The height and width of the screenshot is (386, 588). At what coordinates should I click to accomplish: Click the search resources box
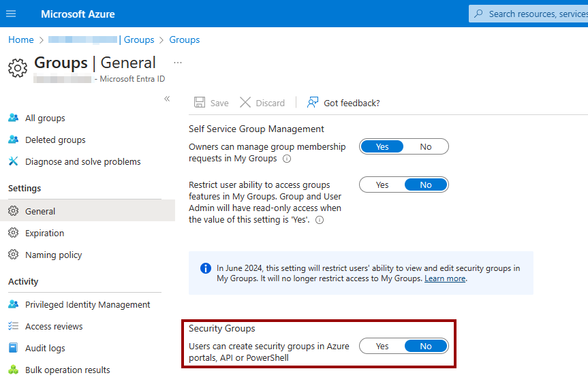pos(528,14)
